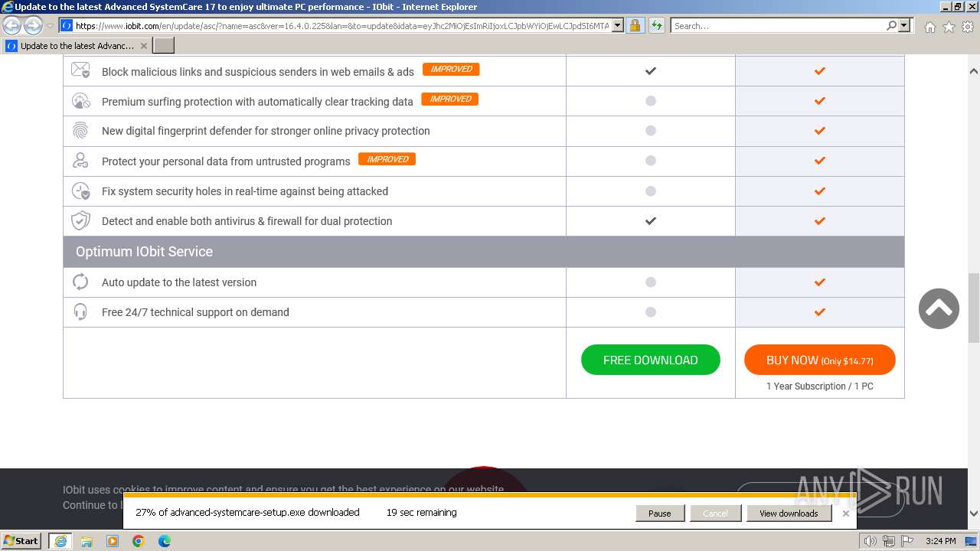Click '1 Year Subscription / 1 PC' text
The width and height of the screenshot is (980, 551).
click(819, 386)
